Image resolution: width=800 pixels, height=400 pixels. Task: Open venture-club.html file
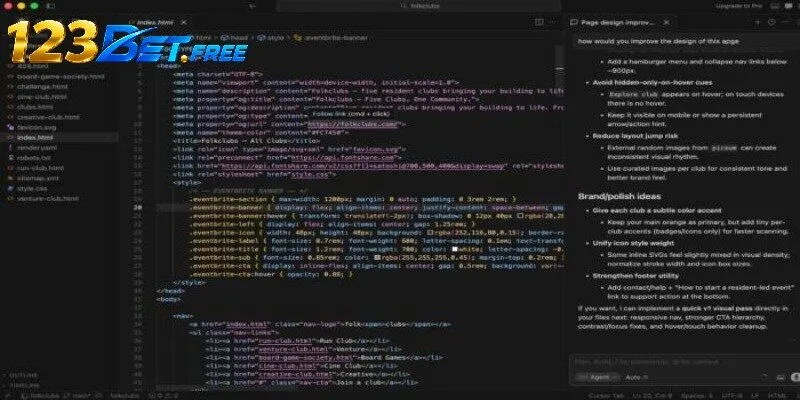(x=47, y=198)
